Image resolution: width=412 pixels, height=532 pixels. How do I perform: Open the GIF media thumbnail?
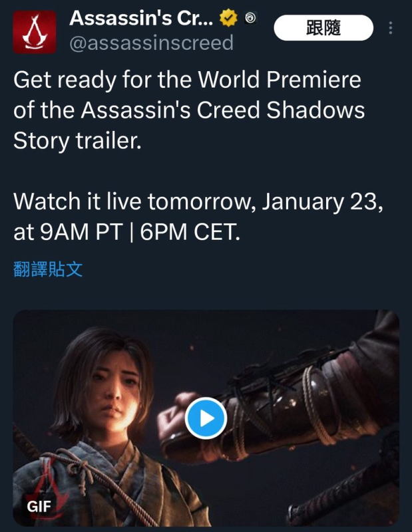pyautogui.click(x=206, y=418)
